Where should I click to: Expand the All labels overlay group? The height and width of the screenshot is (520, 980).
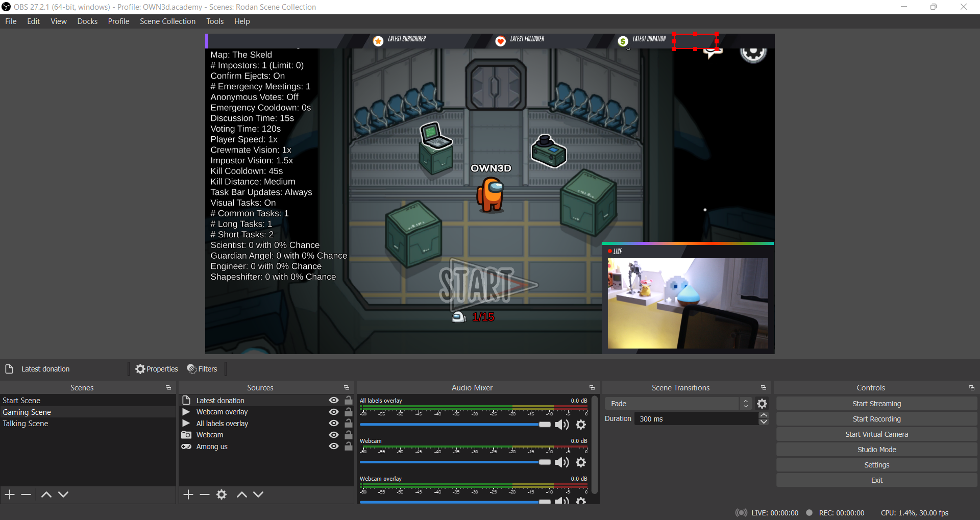pyautogui.click(x=186, y=424)
